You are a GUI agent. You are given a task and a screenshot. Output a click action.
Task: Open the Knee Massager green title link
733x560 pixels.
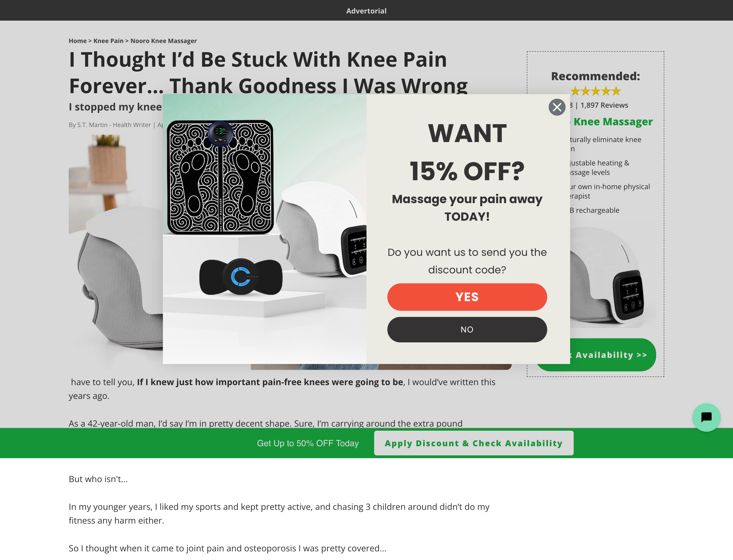point(613,121)
